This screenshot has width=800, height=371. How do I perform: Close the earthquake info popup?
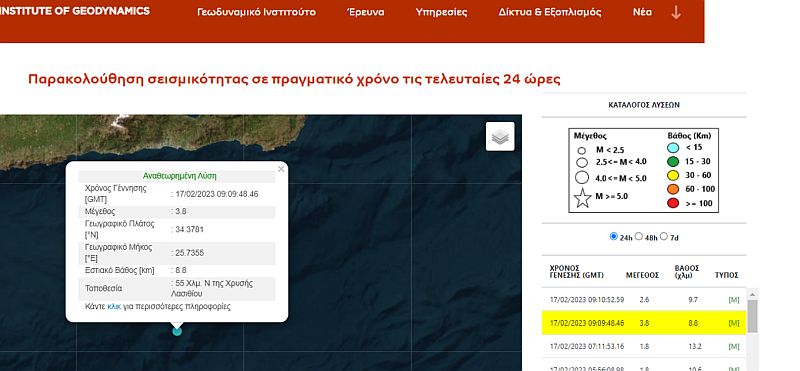(281, 169)
